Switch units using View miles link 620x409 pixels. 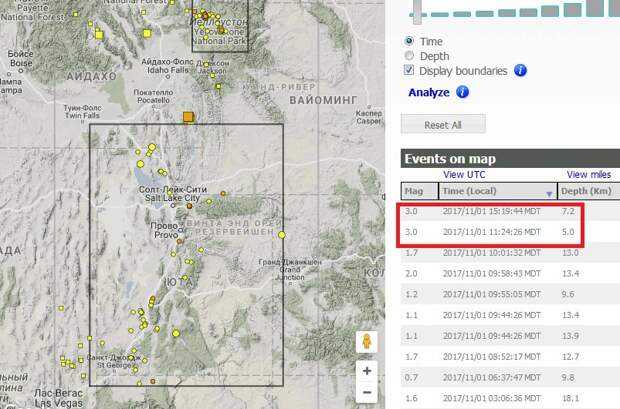point(588,174)
